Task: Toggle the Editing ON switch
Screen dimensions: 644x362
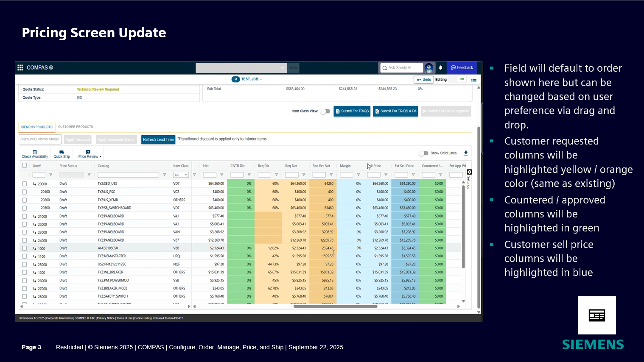Action: pos(457,79)
